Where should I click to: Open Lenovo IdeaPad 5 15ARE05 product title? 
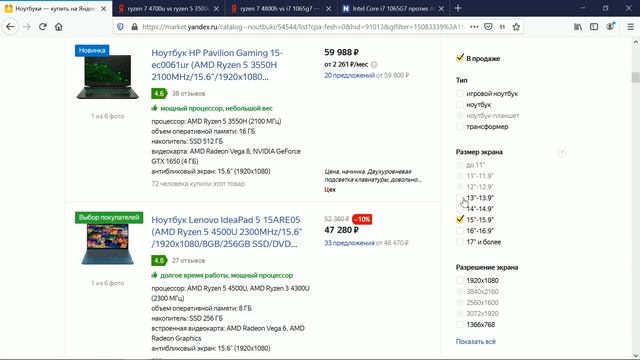point(227,232)
